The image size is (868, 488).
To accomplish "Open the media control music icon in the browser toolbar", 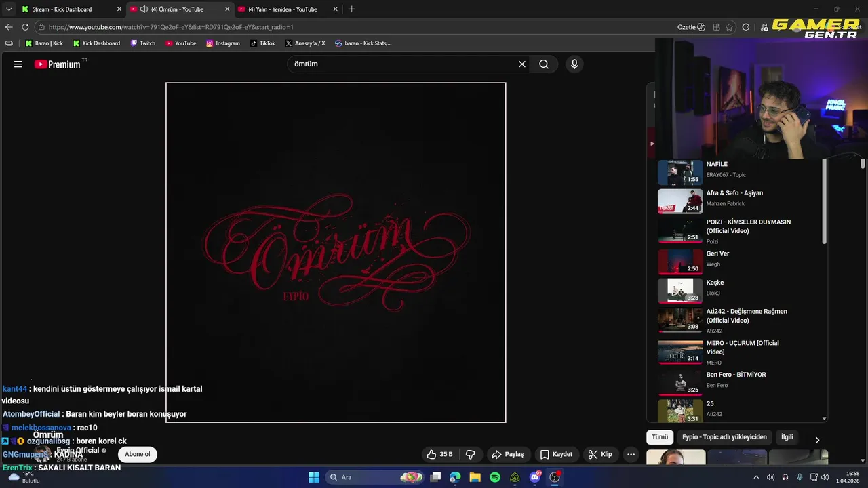I will tap(765, 27).
